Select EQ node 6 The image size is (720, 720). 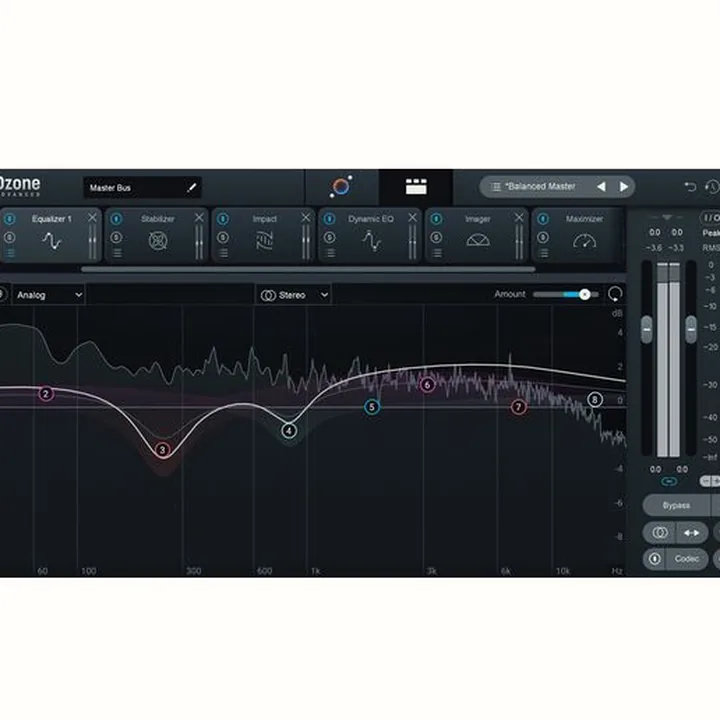[428, 385]
